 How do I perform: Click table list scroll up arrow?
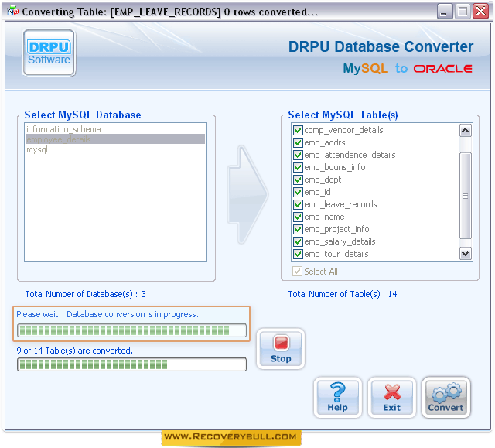pos(466,131)
